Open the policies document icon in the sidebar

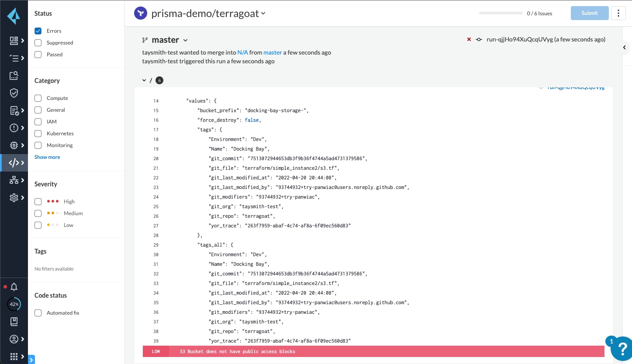tap(14, 110)
